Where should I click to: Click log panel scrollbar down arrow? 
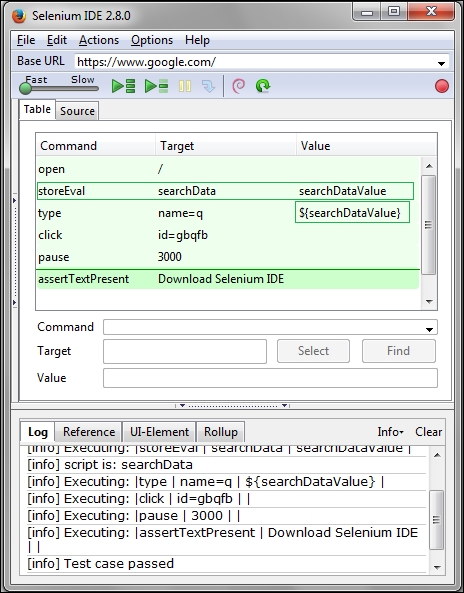click(437, 567)
